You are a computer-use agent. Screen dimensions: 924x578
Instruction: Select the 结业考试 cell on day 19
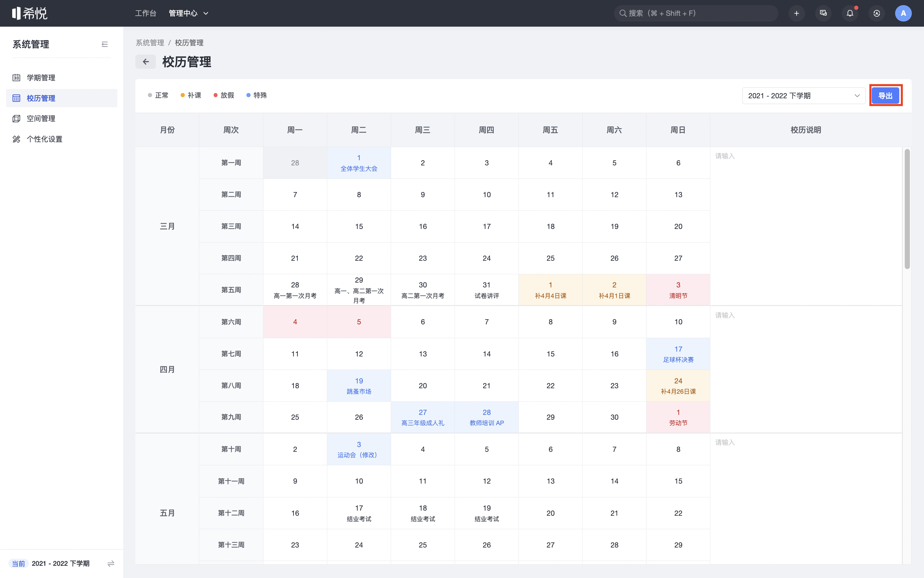tap(486, 513)
